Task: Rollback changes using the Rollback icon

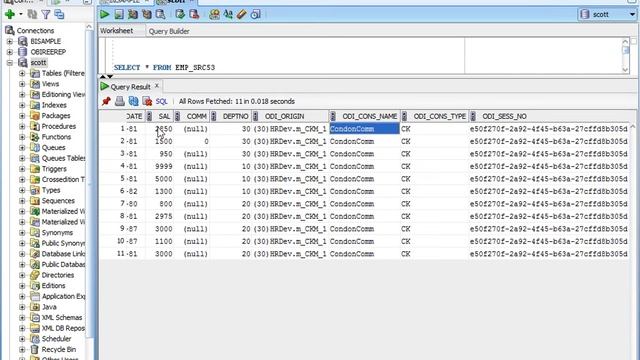Action: point(194,14)
